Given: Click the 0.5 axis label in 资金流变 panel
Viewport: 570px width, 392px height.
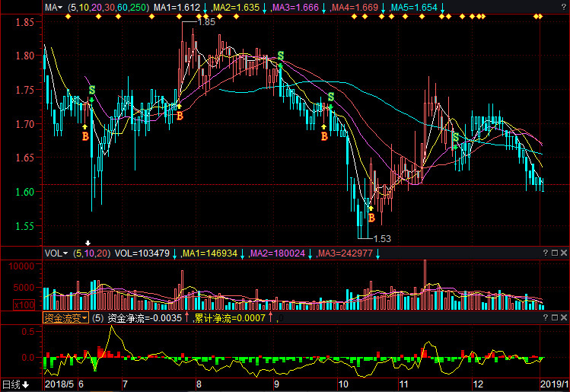Looking at the screenshot, I should tap(28, 332).
